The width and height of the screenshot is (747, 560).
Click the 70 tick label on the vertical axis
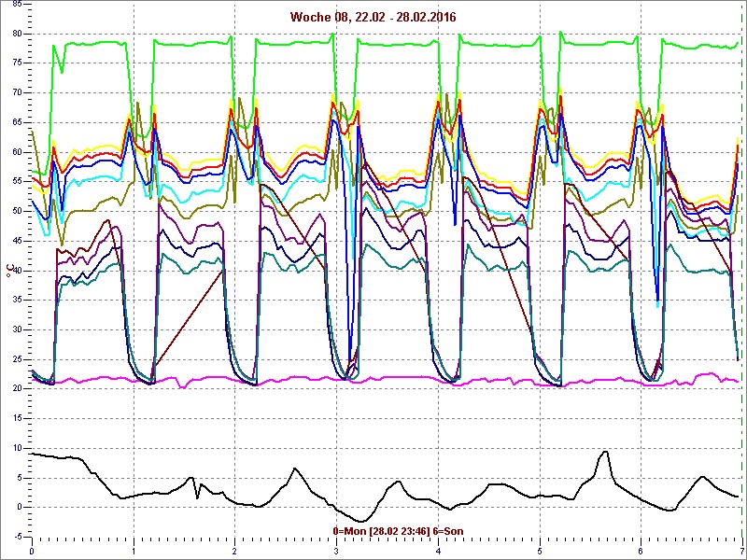(x=17, y=92)
